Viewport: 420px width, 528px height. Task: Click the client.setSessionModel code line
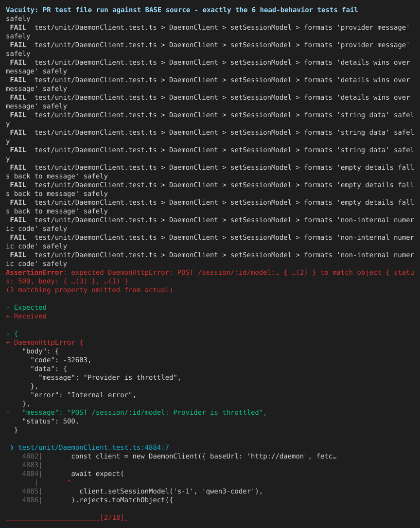[x=171, y=492]
